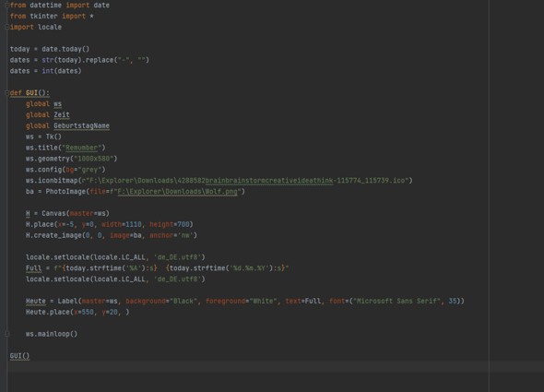This screenshot has width=544, height=392.
Task: Click the 'H.create_image' line
Action: pos(112,235)
